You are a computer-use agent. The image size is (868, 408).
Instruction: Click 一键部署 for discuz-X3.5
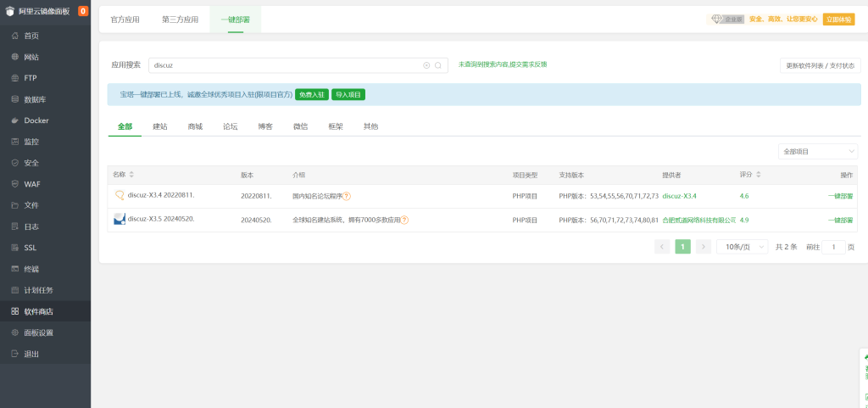(x=840, y=221)
